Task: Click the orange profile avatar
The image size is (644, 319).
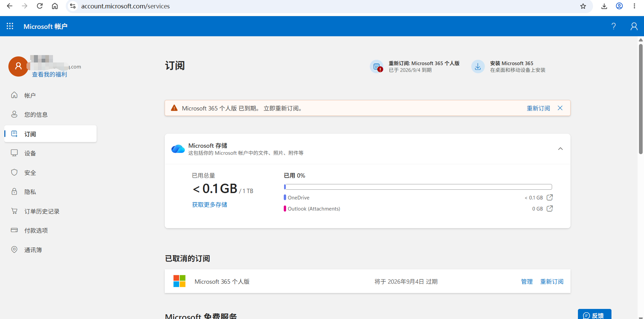Action: 18,66
